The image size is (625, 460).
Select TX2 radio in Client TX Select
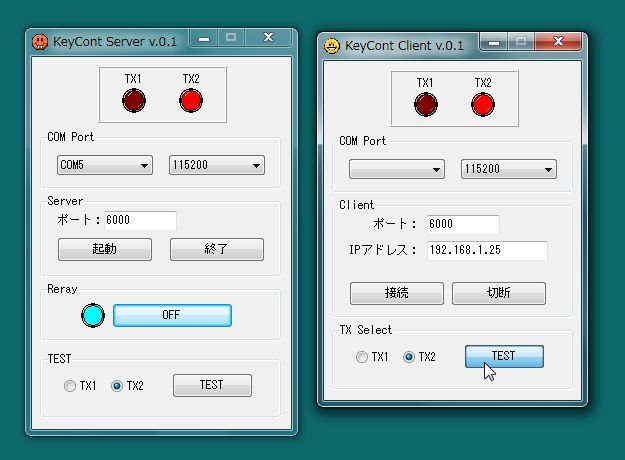coord(409,357)
